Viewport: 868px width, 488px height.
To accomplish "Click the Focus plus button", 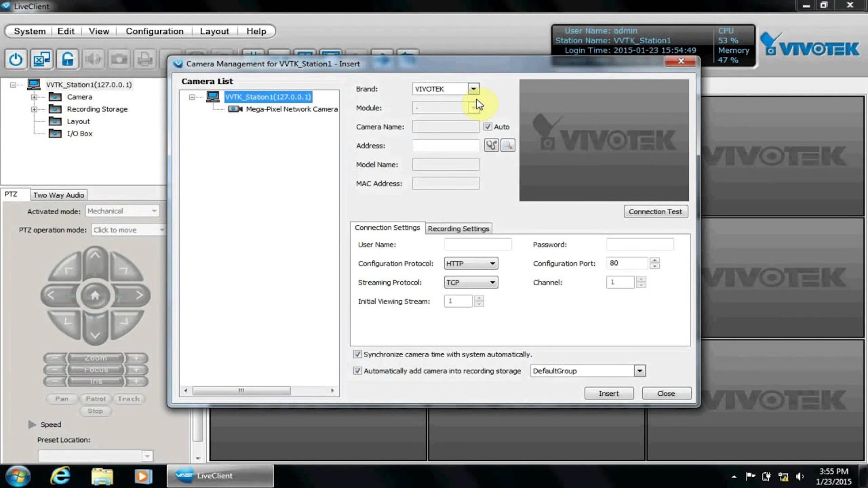I will (x=136, y=370).
